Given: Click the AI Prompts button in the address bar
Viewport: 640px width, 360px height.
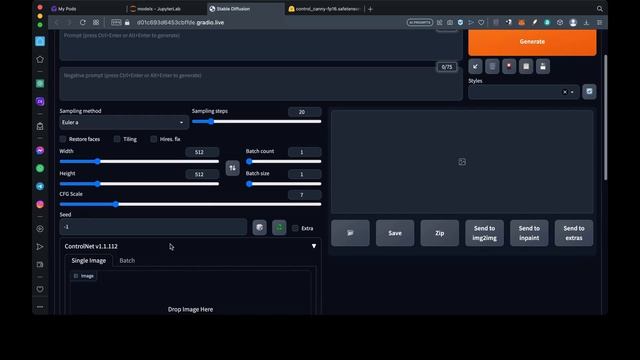Looking at the screenshot, I should pos(420,22).
